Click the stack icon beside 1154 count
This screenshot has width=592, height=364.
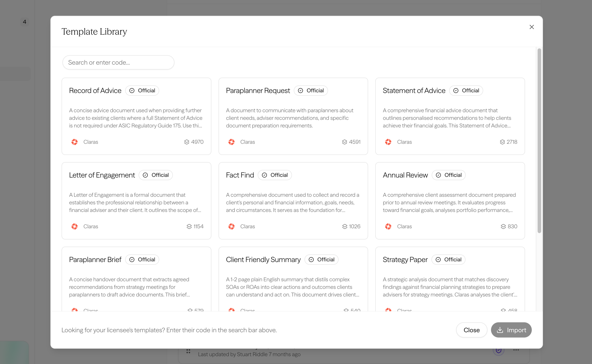189,226
